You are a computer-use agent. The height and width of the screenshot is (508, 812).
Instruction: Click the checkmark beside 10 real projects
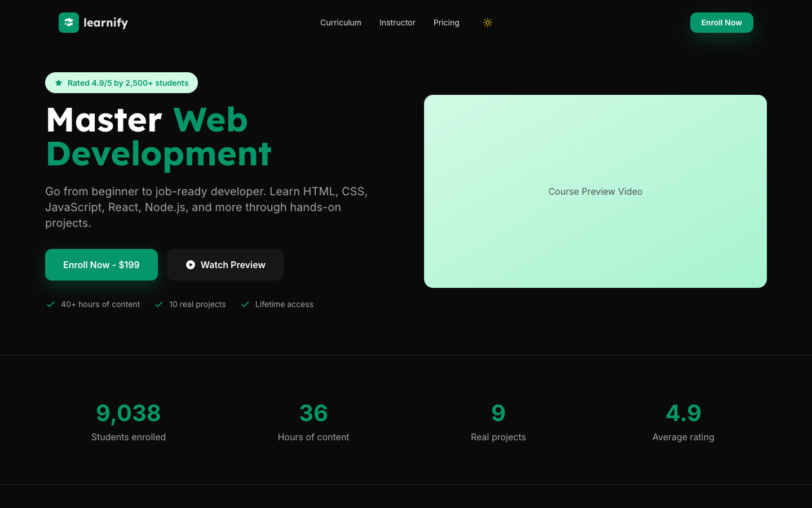159,304
